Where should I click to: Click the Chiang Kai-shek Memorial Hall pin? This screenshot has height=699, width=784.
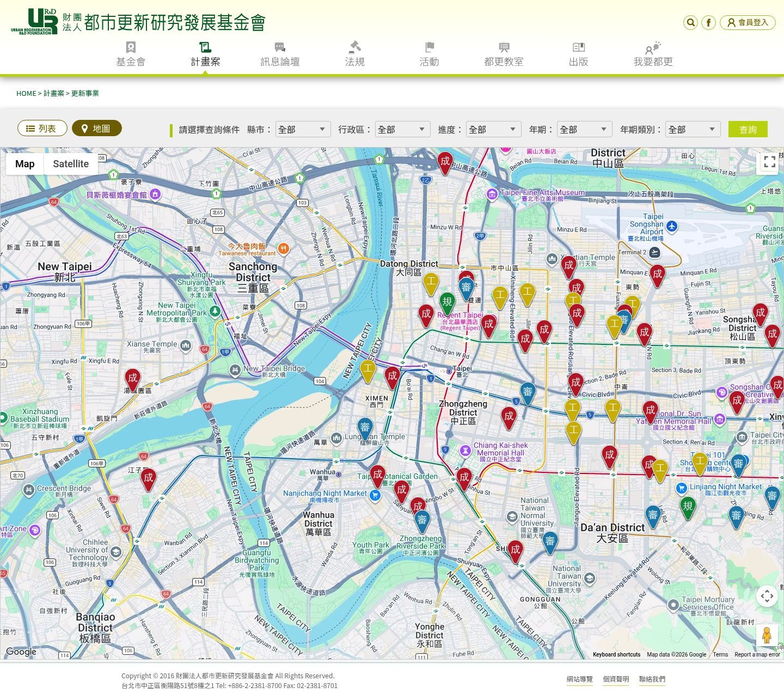pyautogui.click(x=465, y=451)
